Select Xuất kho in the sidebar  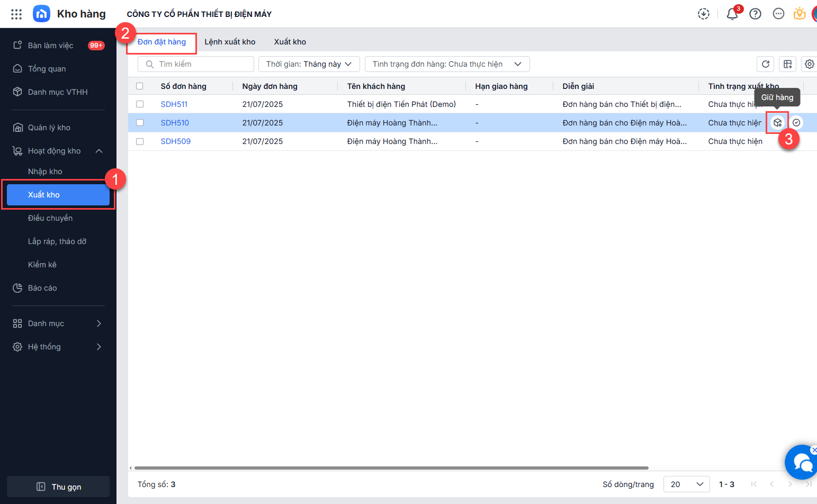click(x=58, y=195)
